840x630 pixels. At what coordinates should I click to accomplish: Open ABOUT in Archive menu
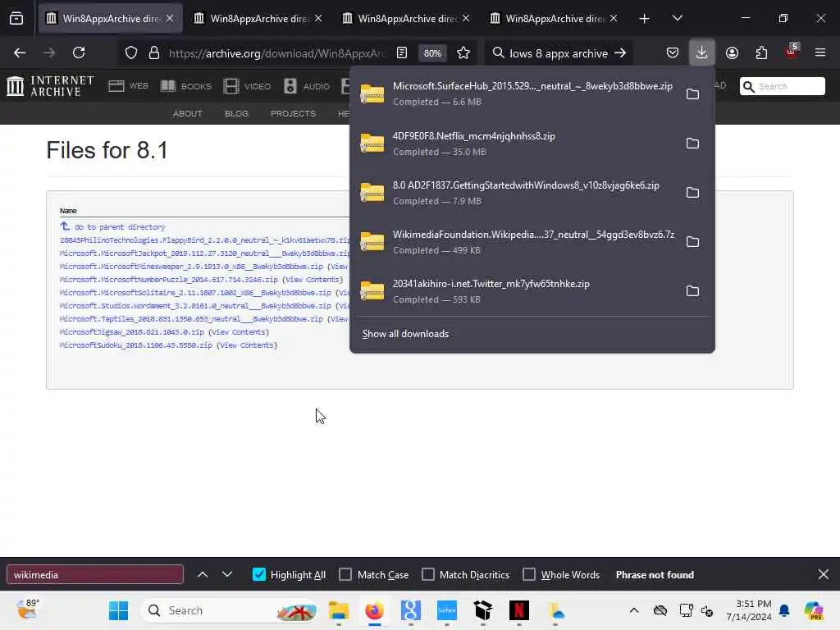pyautogui.click(x=188, y=113)
